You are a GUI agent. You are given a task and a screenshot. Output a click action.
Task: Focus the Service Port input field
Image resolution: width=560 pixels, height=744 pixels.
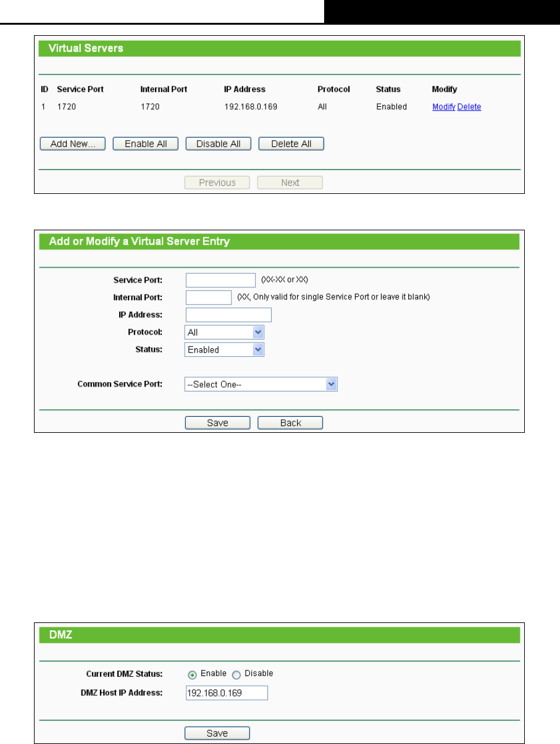point(220,280)
